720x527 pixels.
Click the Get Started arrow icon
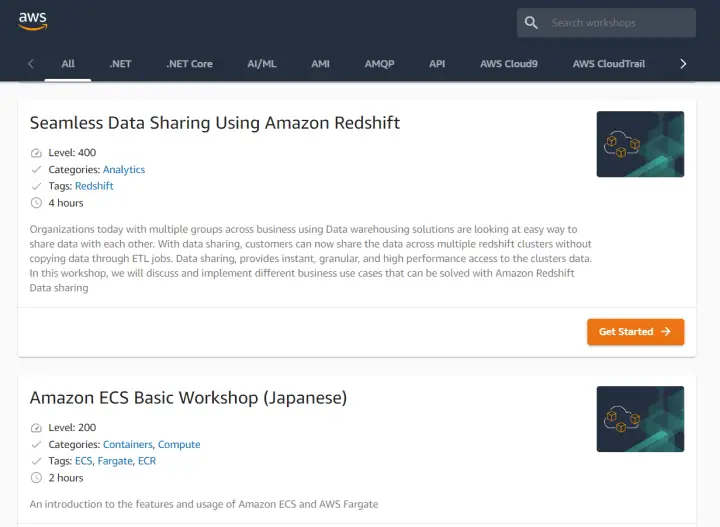[666, 332]
